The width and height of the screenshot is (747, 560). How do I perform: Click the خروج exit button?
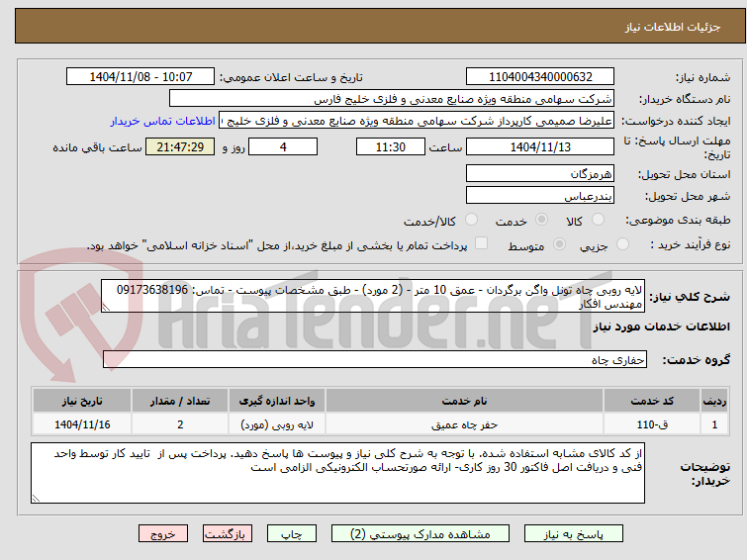(x=163, y=534)
